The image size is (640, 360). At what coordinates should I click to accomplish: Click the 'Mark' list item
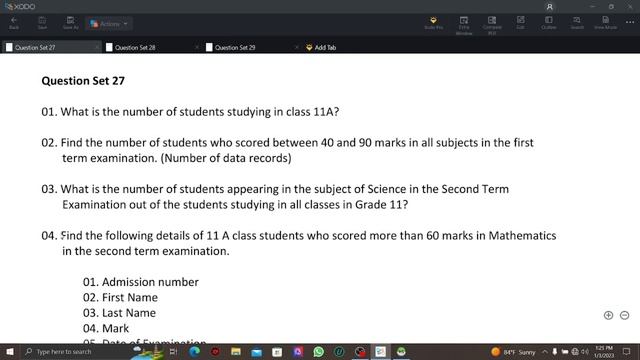(116, 329)
